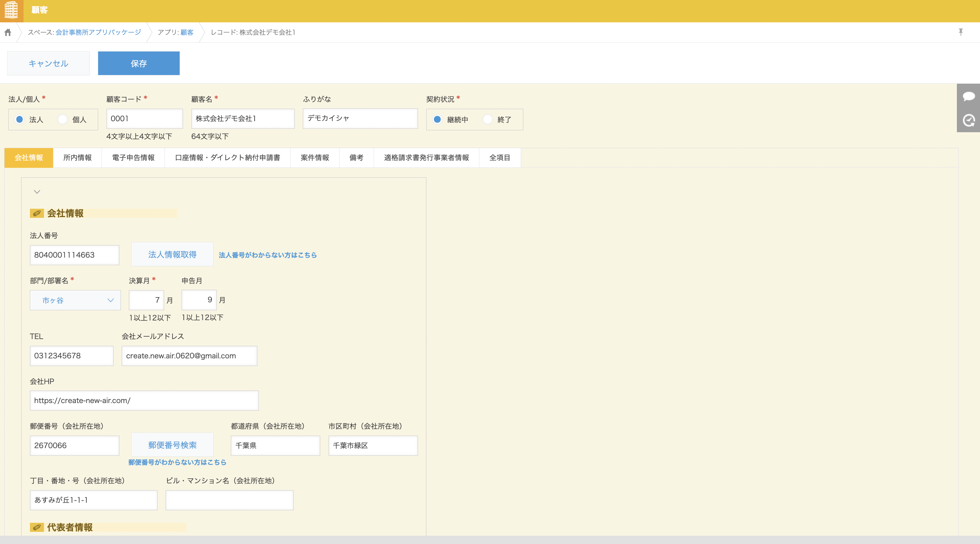980x544 pixels.
Task: Click the 代表者情報 section pencil icon
Action: click(37, 527)
